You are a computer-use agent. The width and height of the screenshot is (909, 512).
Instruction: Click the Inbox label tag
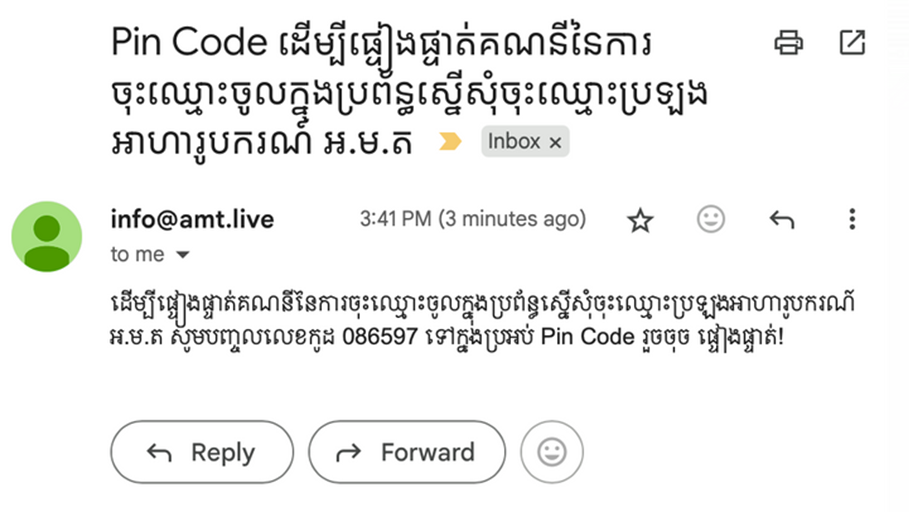point(514,142)
